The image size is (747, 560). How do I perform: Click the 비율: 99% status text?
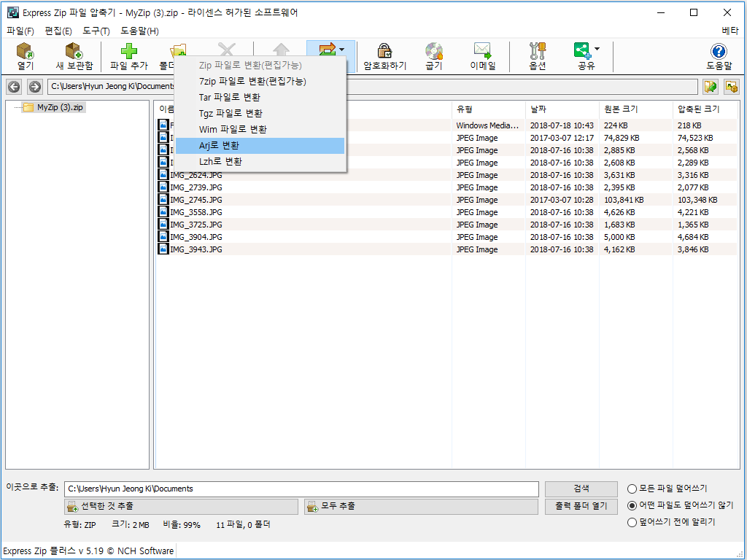(x=182, y=525)
